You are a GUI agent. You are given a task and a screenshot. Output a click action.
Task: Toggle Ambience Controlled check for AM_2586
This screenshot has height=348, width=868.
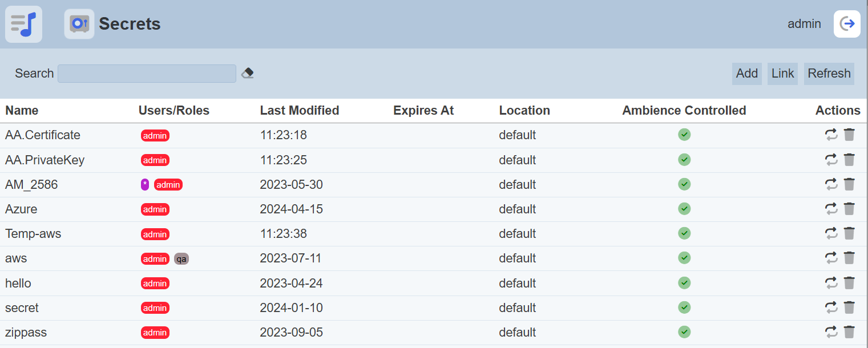684,184
